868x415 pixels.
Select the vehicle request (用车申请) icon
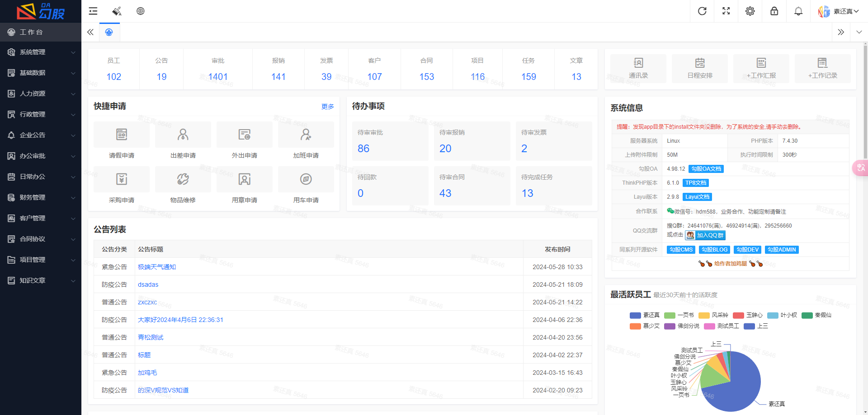tap(306, 179)
